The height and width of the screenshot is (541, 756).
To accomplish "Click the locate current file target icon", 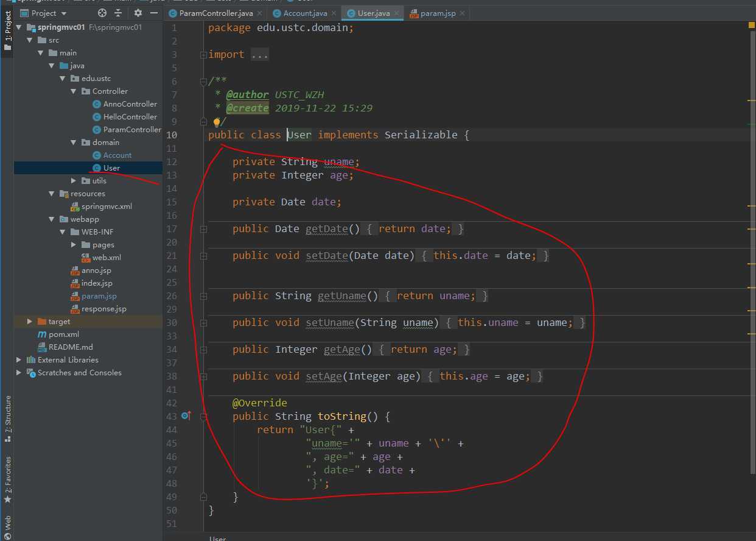I will 102,13.
